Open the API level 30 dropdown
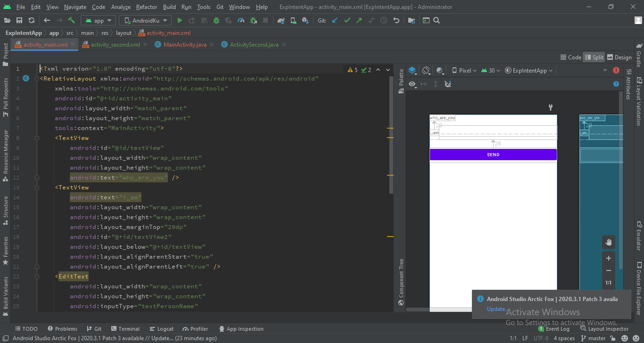This screenshot has height=343, width=644. coord(490,70)
